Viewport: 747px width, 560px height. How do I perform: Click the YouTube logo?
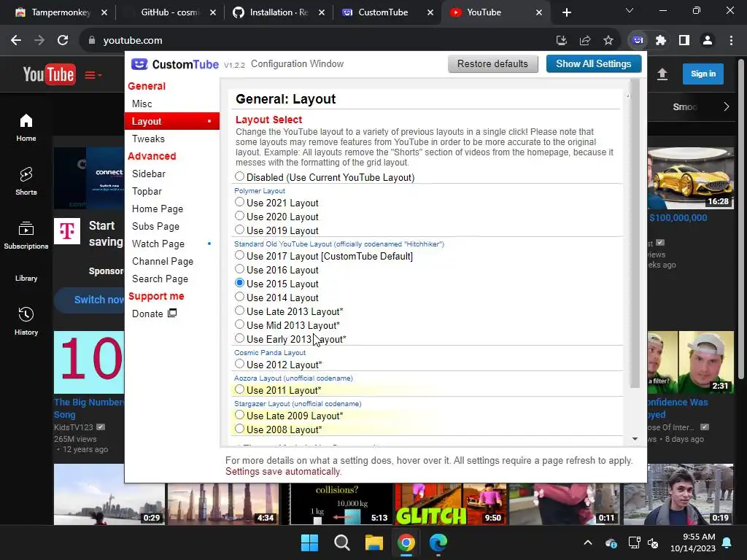tap(49, 74)
